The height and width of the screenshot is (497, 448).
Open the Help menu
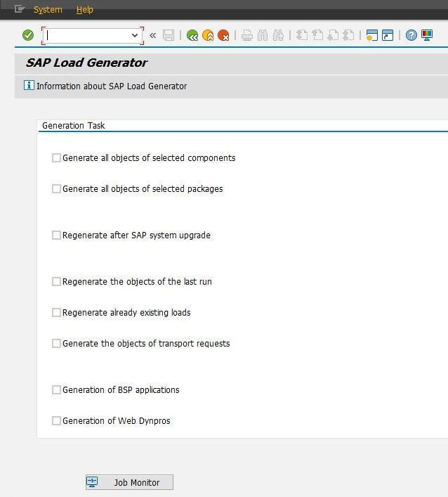point(85,10)
